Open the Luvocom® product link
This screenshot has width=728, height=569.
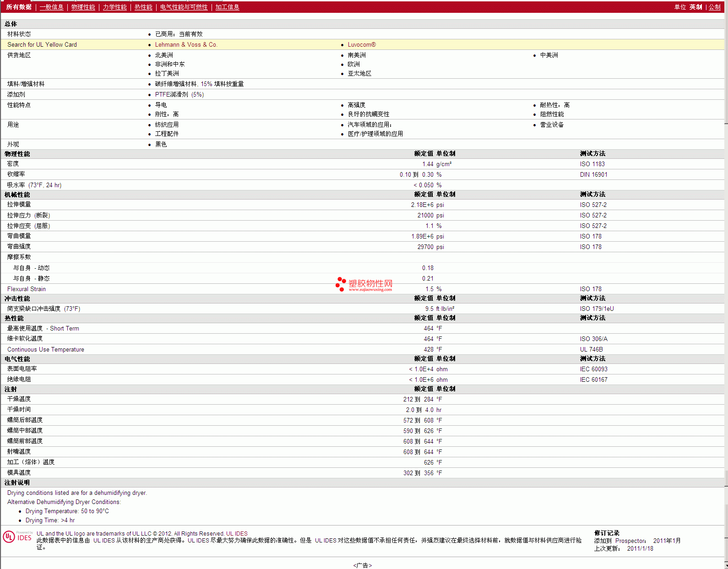tap(361, 45)
